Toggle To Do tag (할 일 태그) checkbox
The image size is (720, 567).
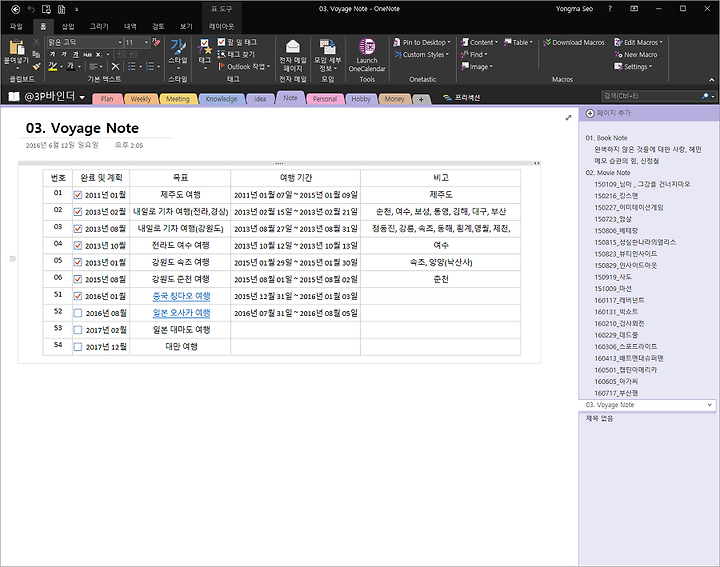point(221,42)
